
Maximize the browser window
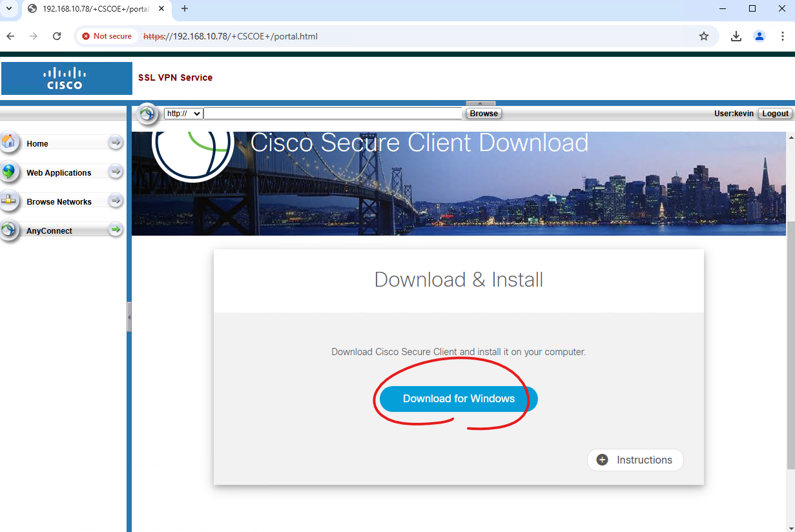(x=752, y=8)
